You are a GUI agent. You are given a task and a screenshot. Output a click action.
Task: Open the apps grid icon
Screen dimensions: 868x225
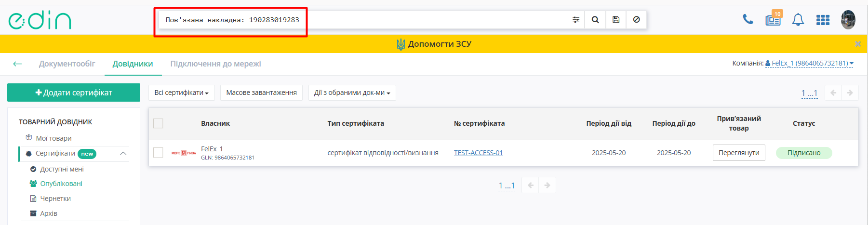coord(823,20)
